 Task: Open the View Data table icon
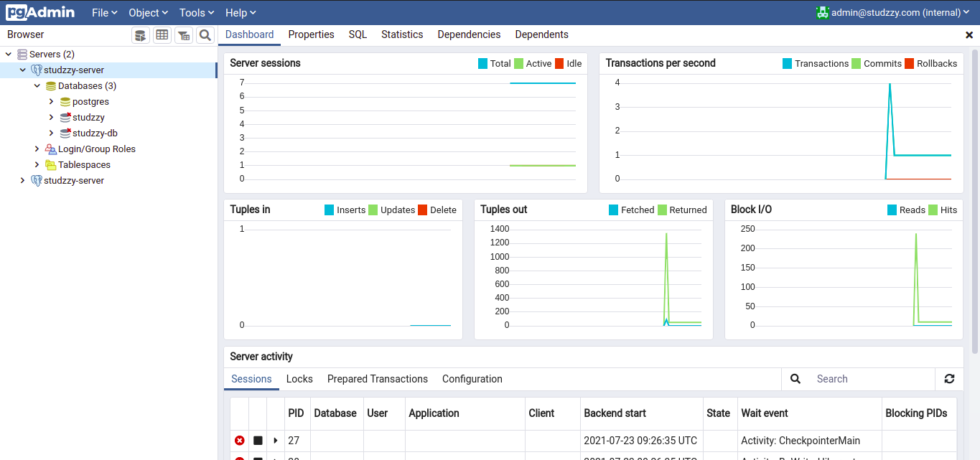(x=162, y=35)
